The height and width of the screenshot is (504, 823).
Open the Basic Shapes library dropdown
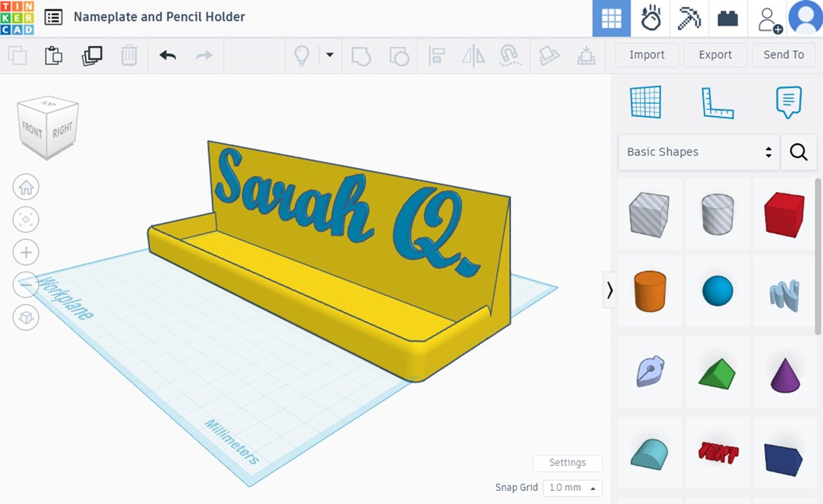pyautogui.click(x=698, y=152)
